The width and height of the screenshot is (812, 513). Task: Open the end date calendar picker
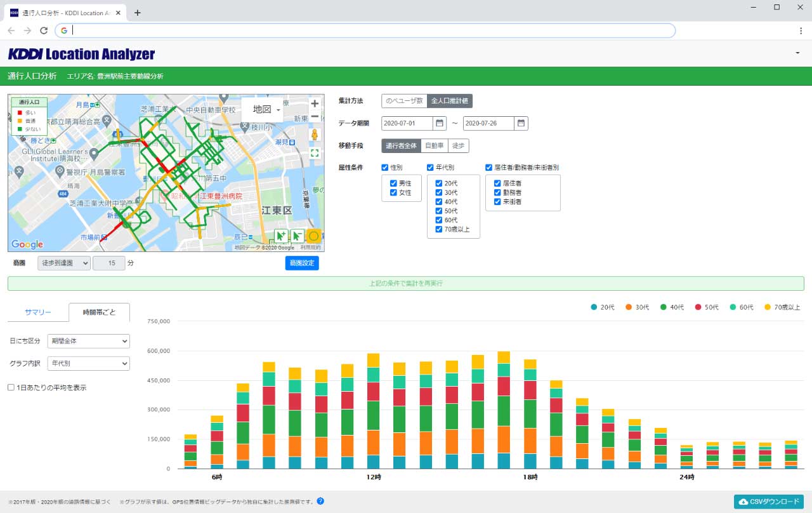click(x=521, y=123)
